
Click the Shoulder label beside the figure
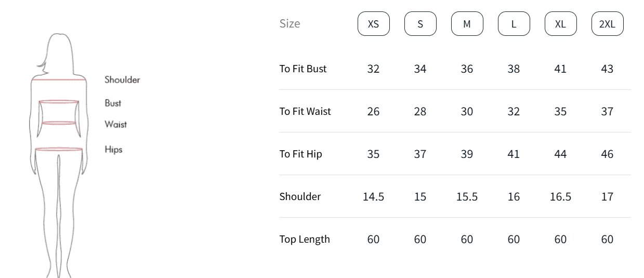(122, 80)
